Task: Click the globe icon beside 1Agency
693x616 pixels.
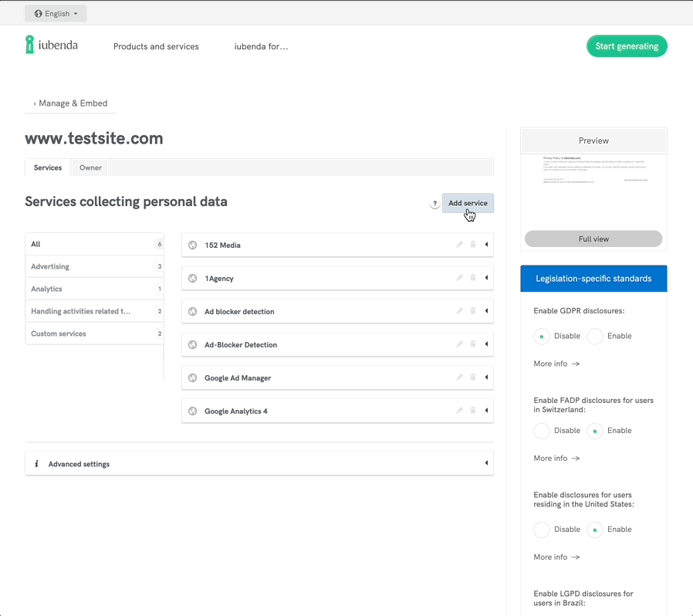Action: [x=193, y=278]
